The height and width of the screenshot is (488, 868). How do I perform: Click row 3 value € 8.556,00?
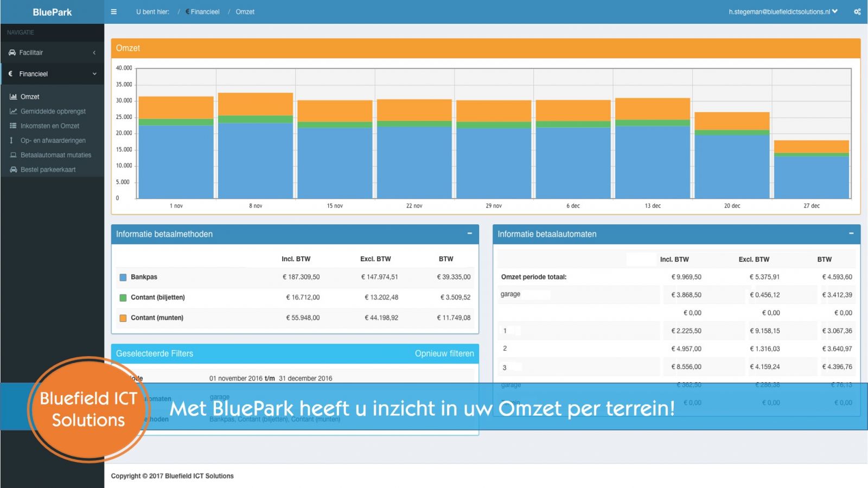(x=686, y=367)
